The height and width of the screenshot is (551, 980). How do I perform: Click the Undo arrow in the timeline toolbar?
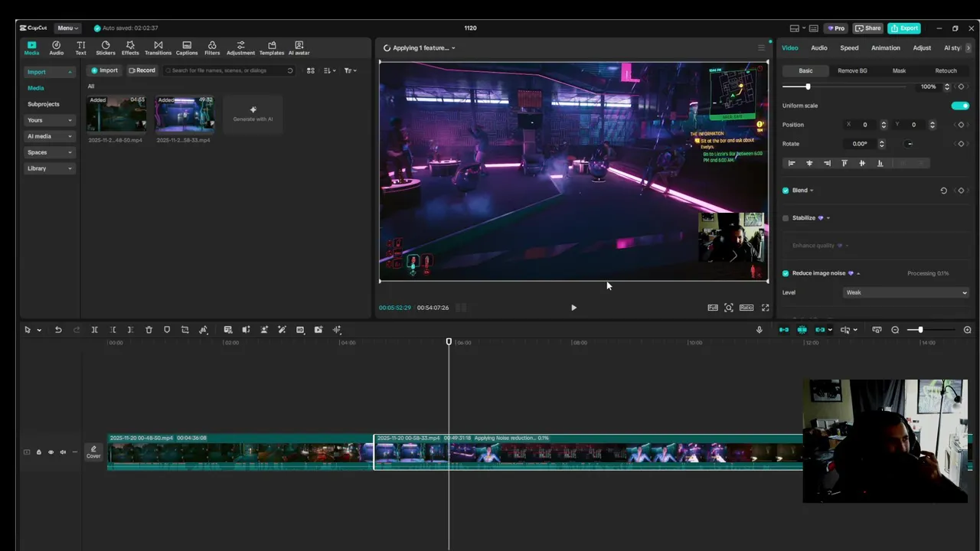58,330
